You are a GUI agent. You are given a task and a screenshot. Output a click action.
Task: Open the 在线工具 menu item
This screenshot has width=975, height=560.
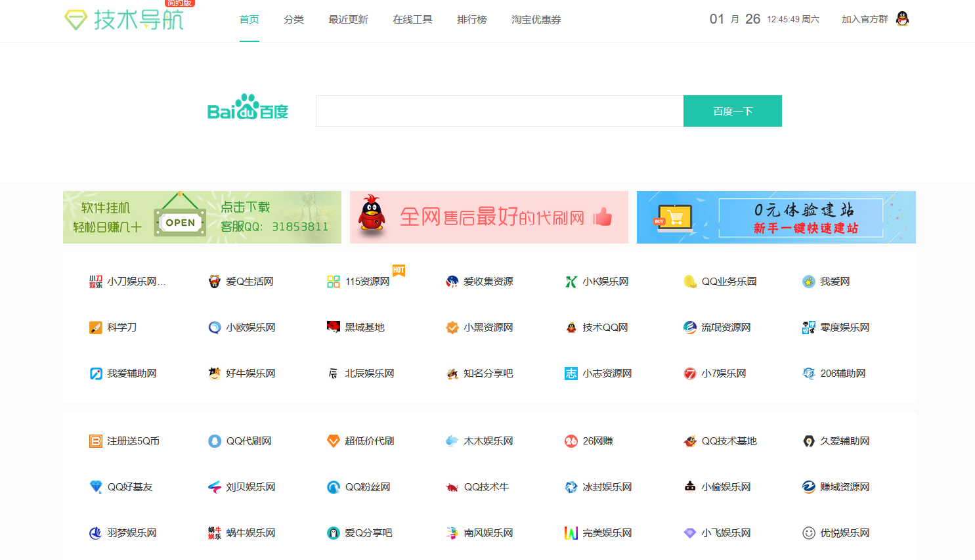[x=412, y=20]
